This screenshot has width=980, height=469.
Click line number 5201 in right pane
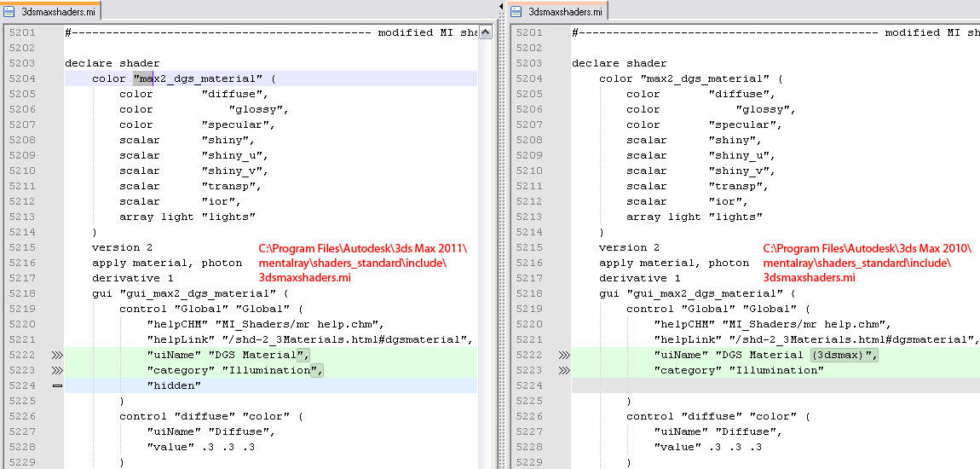pos(528,32)
